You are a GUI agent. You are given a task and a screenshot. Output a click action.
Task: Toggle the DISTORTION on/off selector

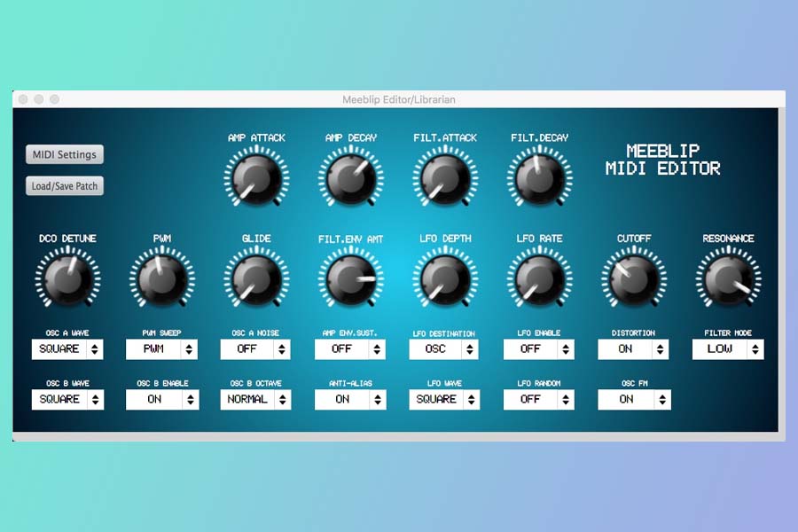[x=633, y=349]
